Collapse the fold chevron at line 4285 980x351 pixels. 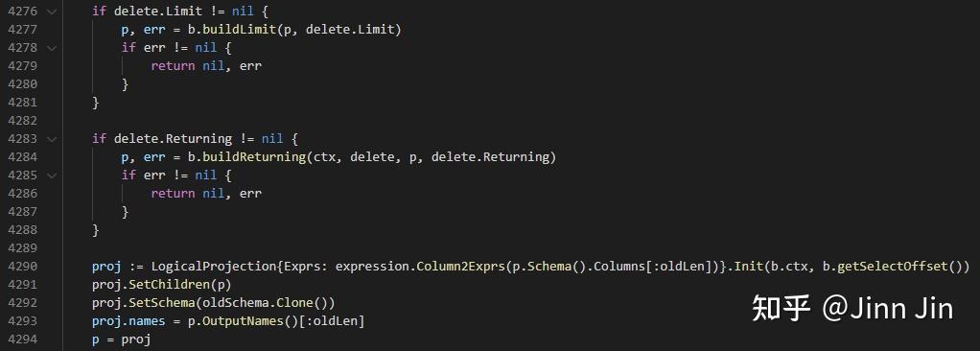tap(51, 175)
